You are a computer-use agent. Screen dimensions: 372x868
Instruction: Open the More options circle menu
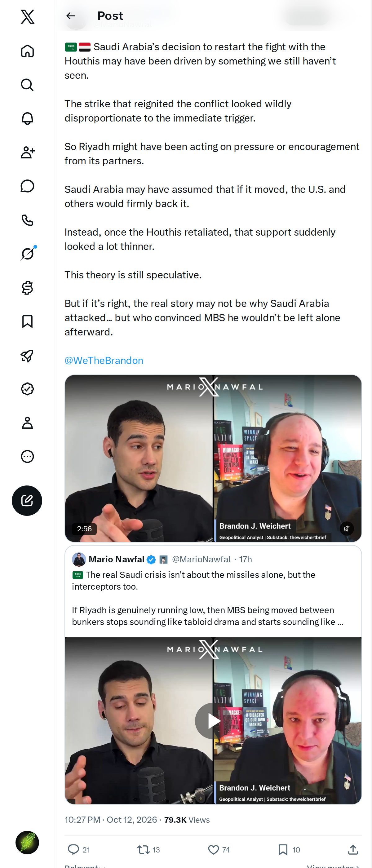[27, 456]
